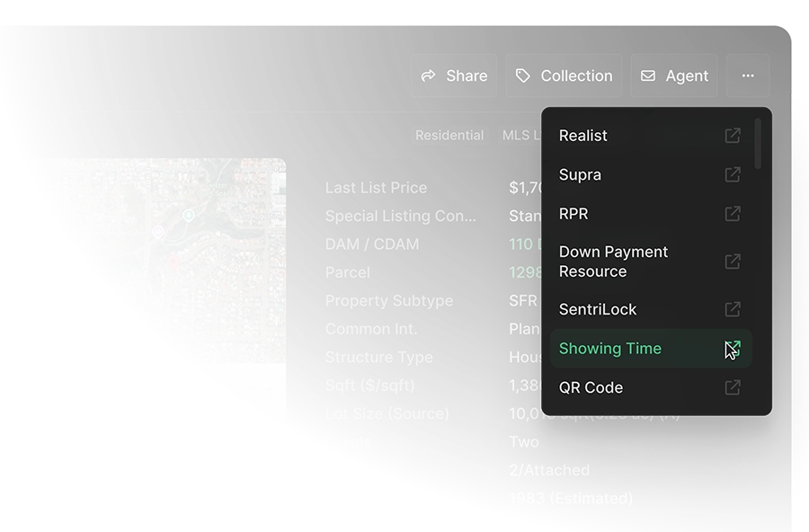Click the Sqft ($/sqft) label
Screen dimensions: 809x532
(x=370, y=386)
